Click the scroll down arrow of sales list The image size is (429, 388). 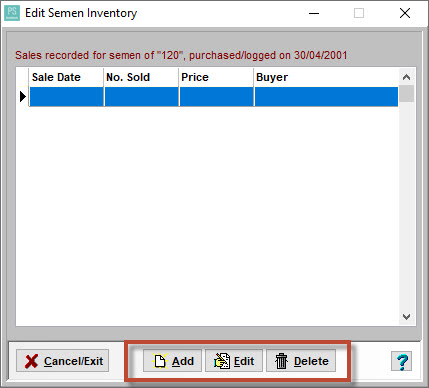click(406, 316)
